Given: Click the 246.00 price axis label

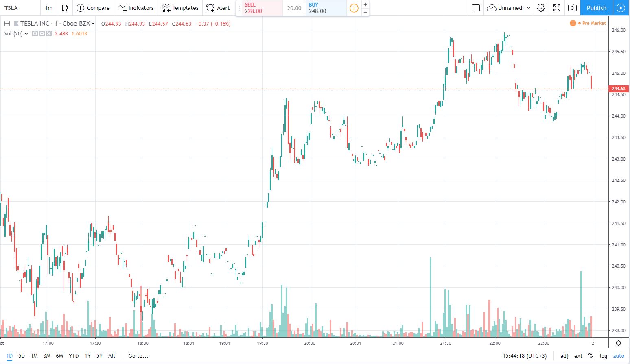Looking at the screenshot, I should click(x=619, y=30).
